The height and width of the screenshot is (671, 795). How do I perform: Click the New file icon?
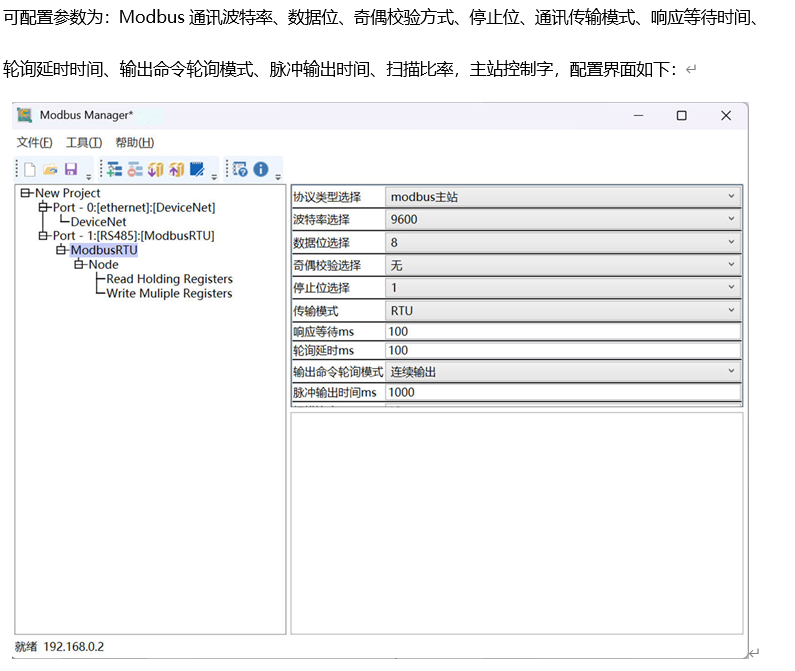(30, 169)
